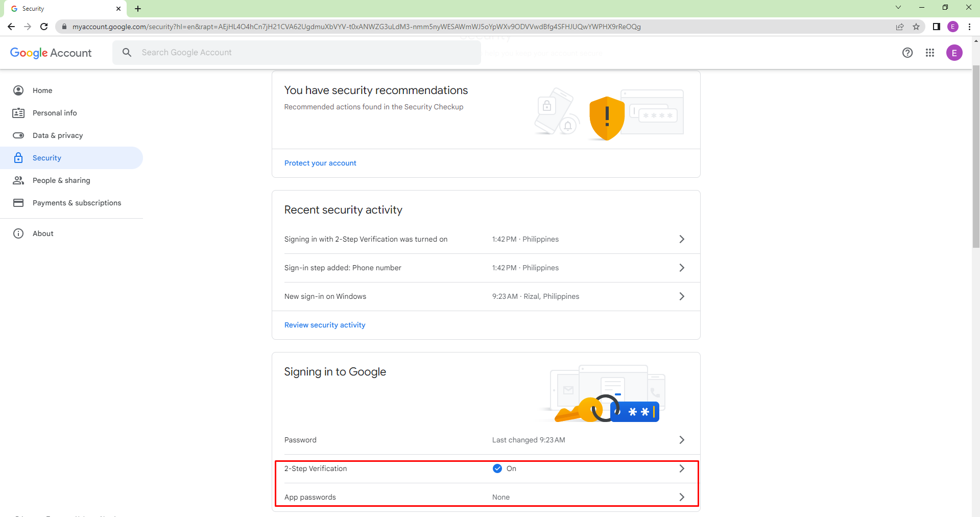The width and height of the screenshot is (980, 517).
Task: Click 'Sign-in step added: Phone number'
Action: point(343,268)
